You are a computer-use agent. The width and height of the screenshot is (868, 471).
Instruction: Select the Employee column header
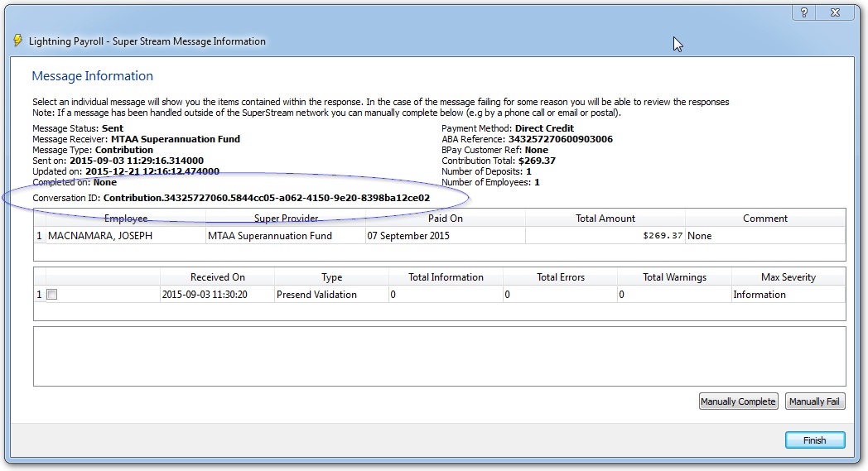[x=126, y=218]
